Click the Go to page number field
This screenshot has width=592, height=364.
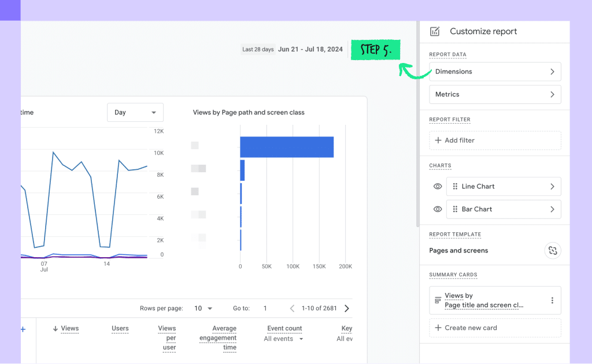[x=265, y=308]
